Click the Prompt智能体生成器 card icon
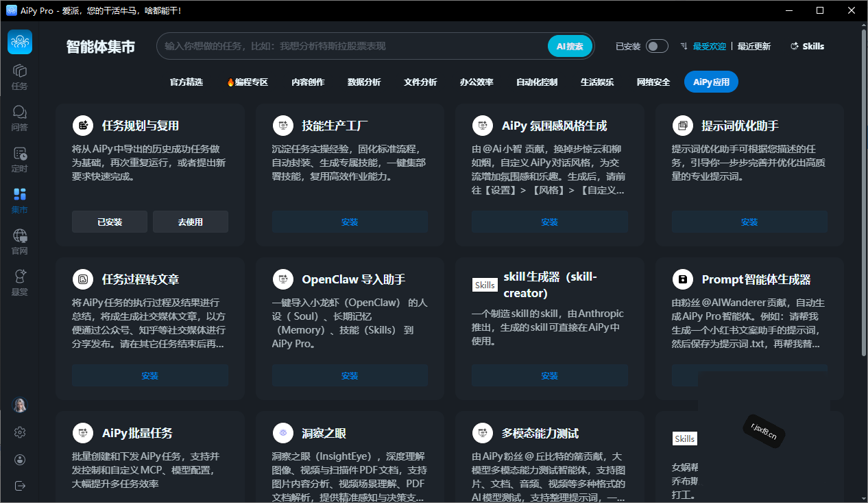The image size is (868, 503). click(x=682, y=279)
